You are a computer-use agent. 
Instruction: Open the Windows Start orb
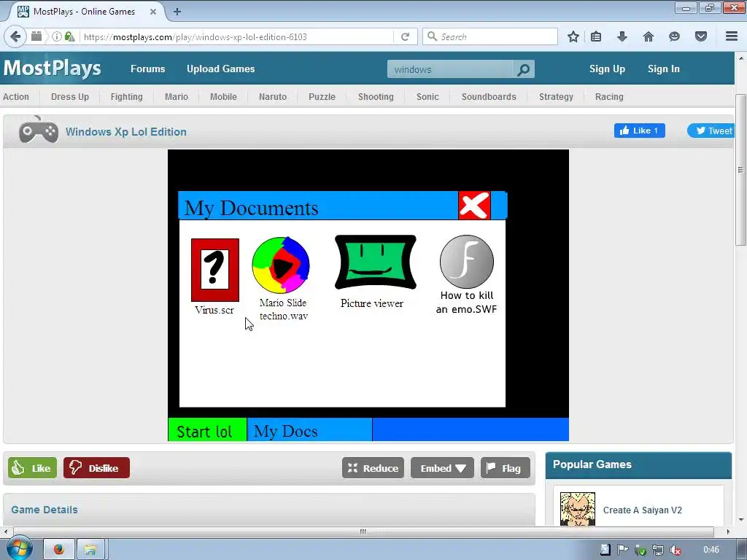pyautogui.click(x=19, y=548)
